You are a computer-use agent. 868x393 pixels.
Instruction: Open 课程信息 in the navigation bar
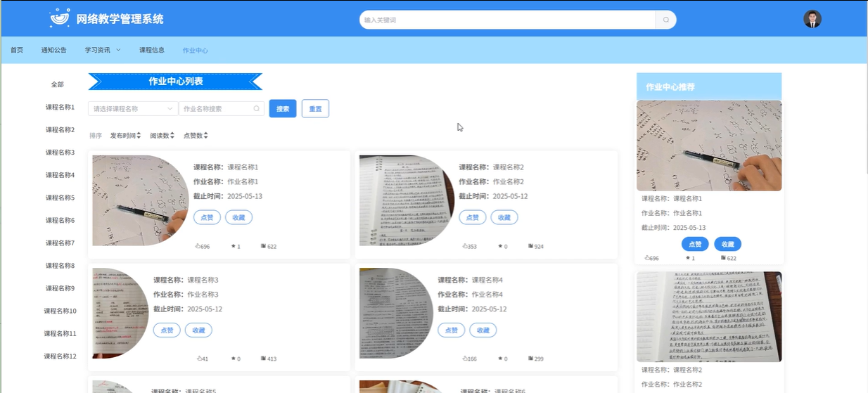(152, 50)
